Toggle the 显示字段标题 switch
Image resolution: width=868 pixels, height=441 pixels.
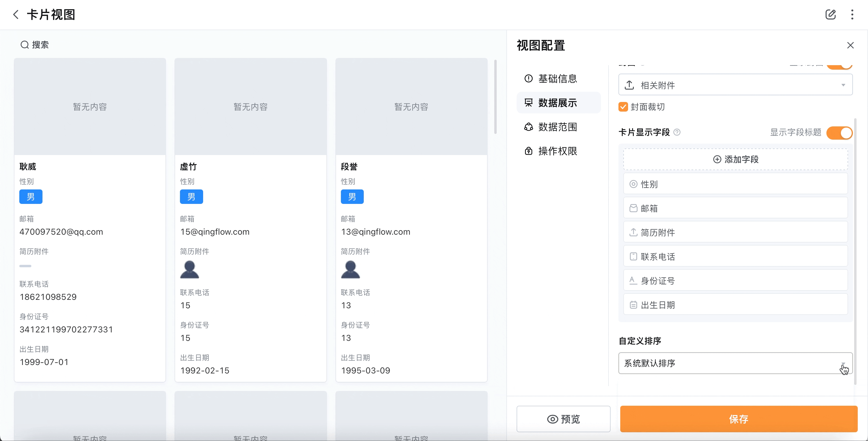click(x=839, y=132)
